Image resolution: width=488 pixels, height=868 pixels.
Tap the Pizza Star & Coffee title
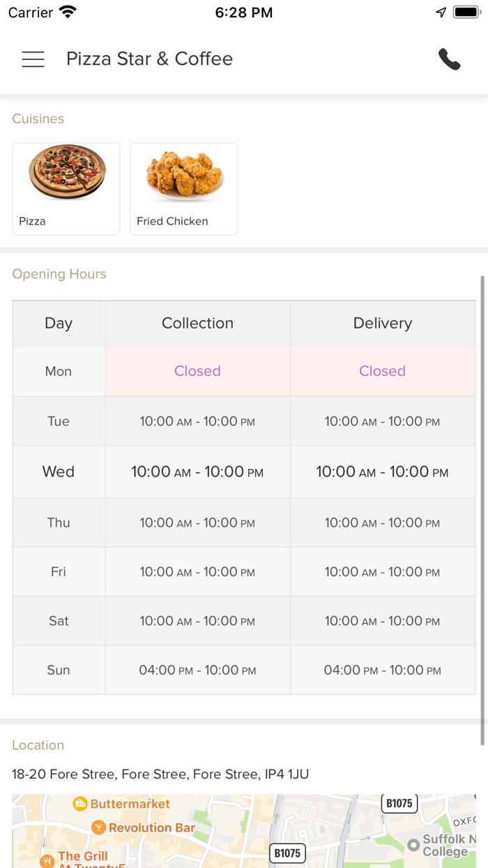(149, 59)
